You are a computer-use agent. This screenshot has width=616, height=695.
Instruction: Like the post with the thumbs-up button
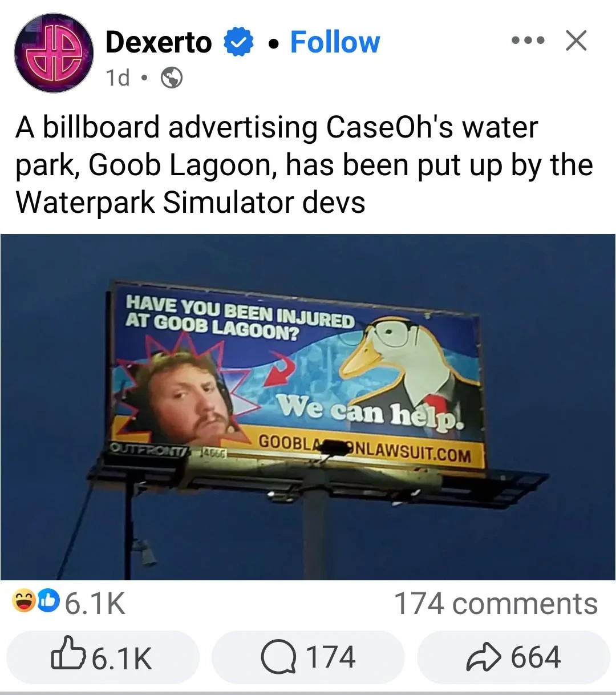point(103,657)
